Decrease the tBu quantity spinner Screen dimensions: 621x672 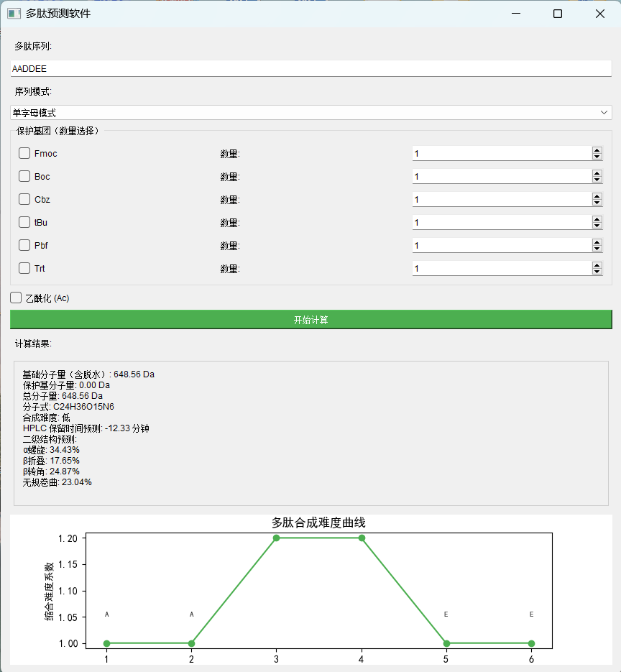point(597,226)
